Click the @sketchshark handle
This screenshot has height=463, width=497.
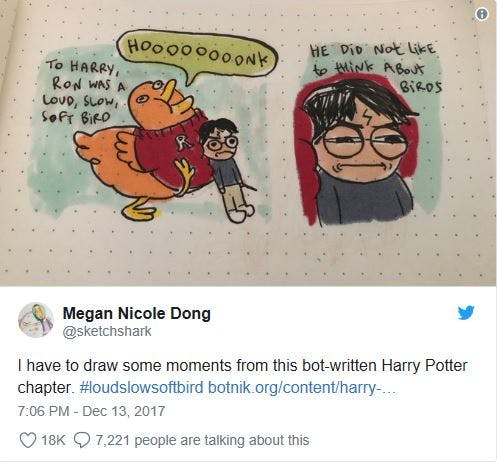[107, 331]
